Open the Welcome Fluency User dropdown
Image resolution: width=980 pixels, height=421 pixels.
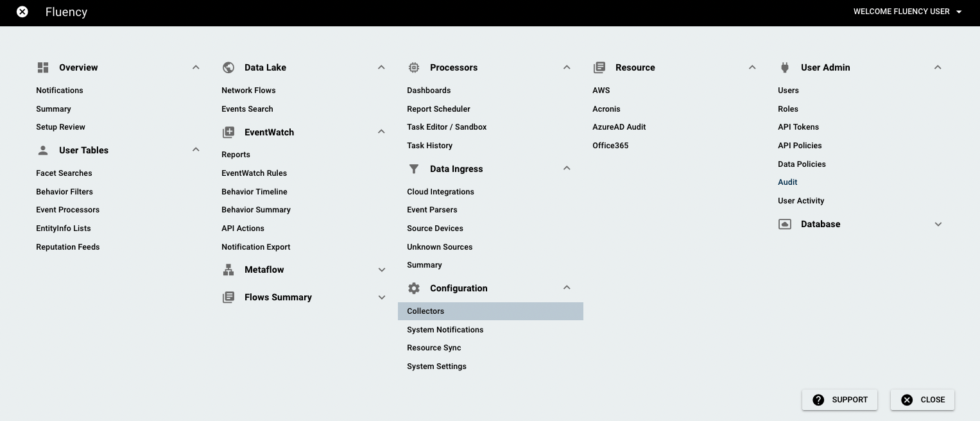[907, 12]
